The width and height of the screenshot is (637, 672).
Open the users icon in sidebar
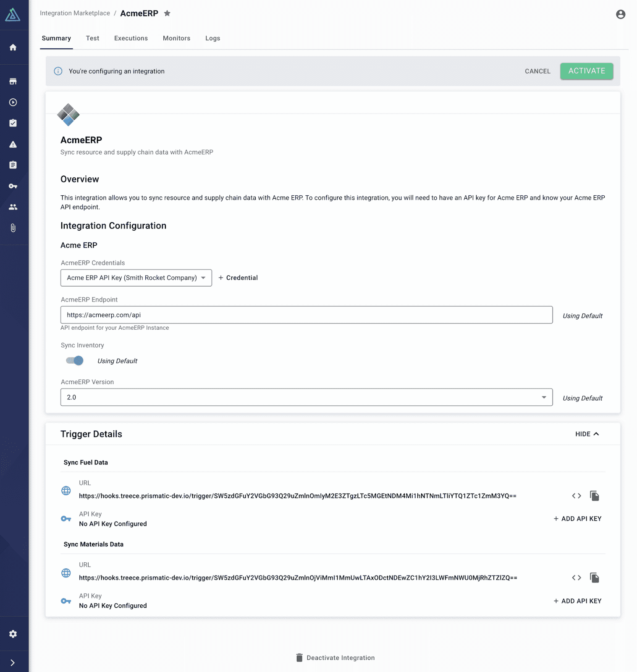point(13,207)
